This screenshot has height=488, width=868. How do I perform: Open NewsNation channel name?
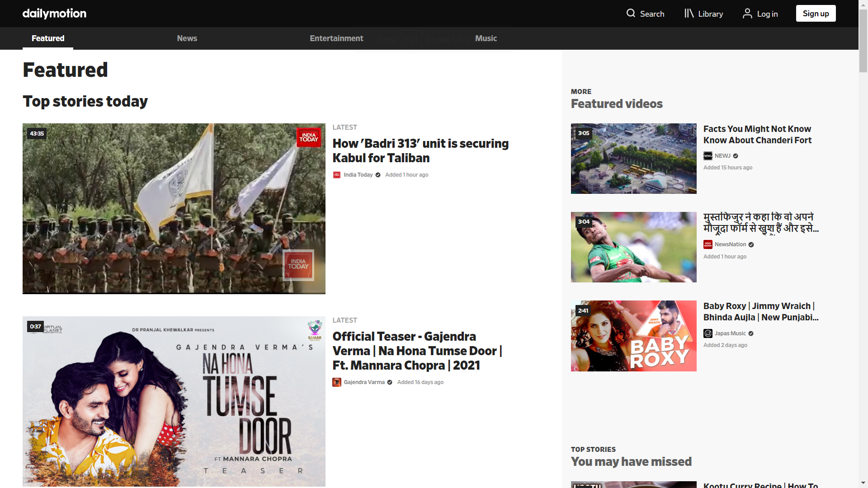point(730,244)
